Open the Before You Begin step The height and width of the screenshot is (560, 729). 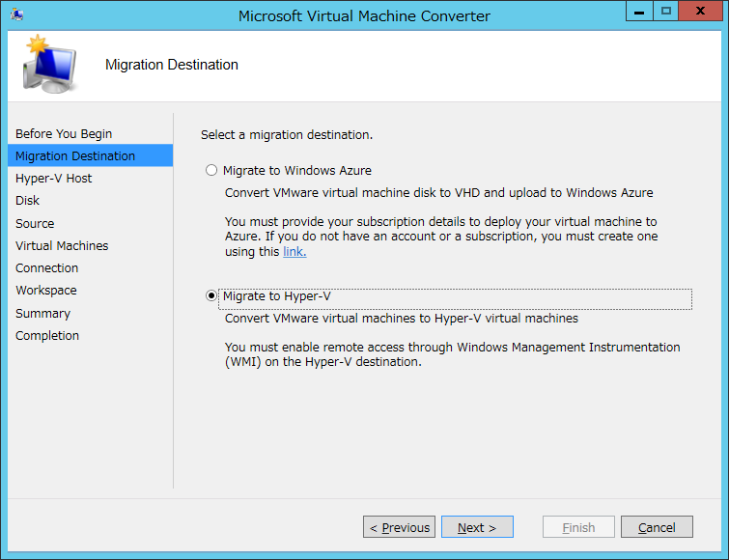pos(64,134)
